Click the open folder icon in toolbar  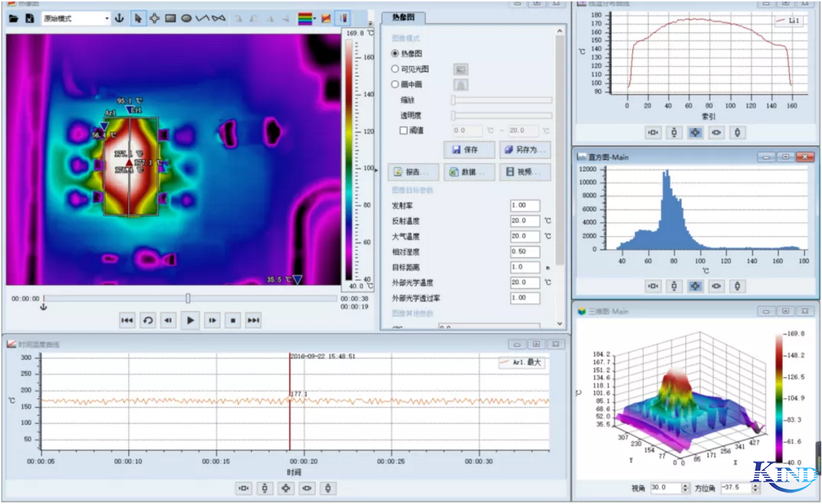point(14,18)
